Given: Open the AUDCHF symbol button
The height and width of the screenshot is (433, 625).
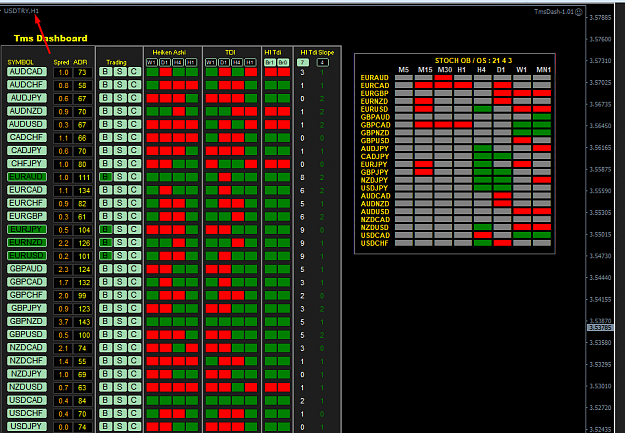Looking at the screenshot, I should pos(27,85).
